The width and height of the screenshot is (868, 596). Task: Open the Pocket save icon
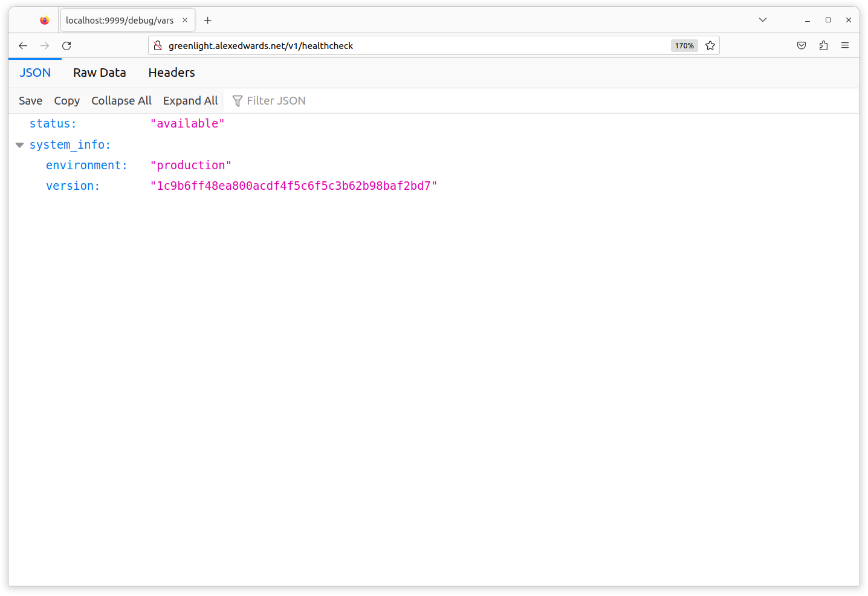pyautogui.click(x=802, y=46)
